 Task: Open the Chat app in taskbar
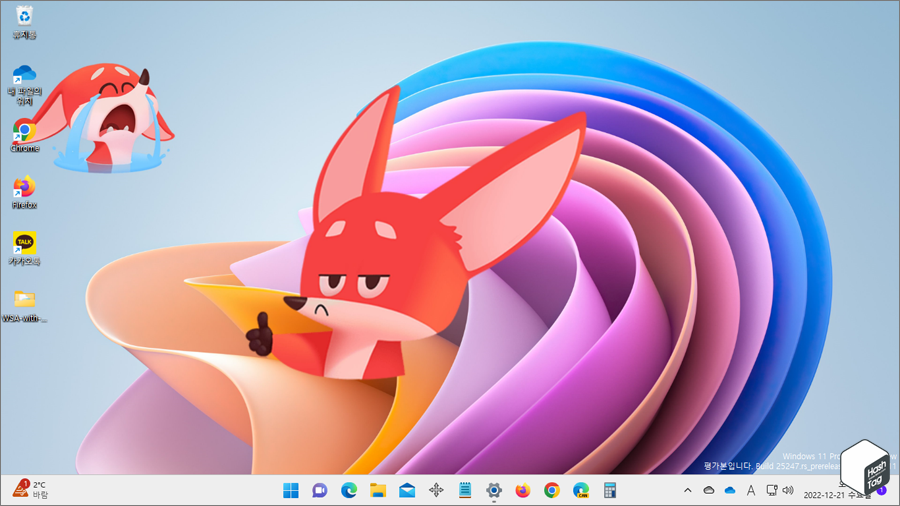pyautogui.click(x=320, y=491)
